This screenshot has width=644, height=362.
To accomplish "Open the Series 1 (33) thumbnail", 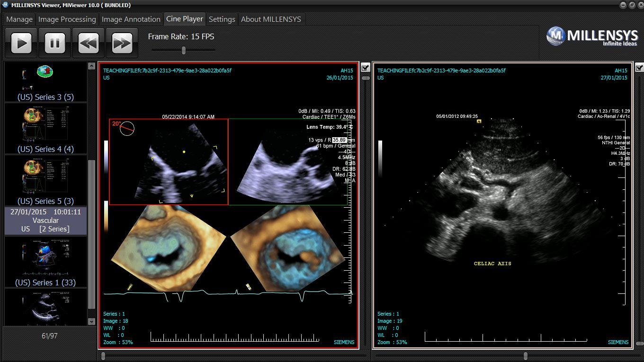I will [45, 262].
